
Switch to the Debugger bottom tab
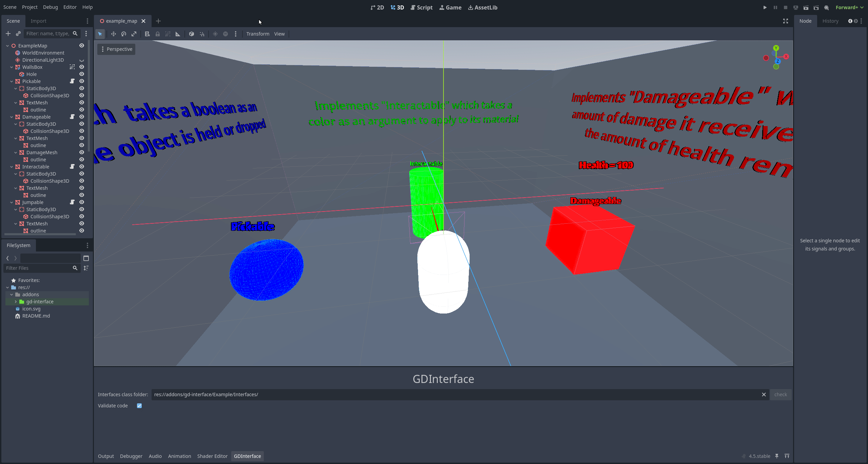pos(131,456)
